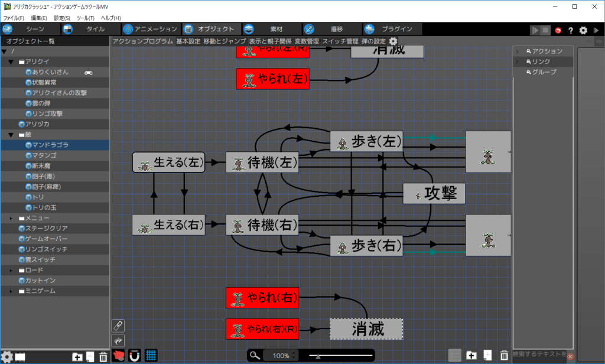
Task: Click the 遷移 transition icon
Action: pos(309,30)
